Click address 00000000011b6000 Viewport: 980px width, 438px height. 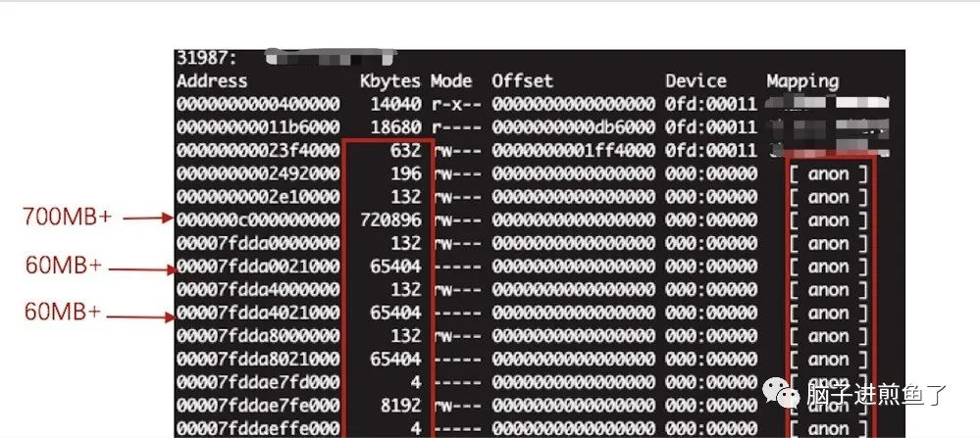point(258,127)
